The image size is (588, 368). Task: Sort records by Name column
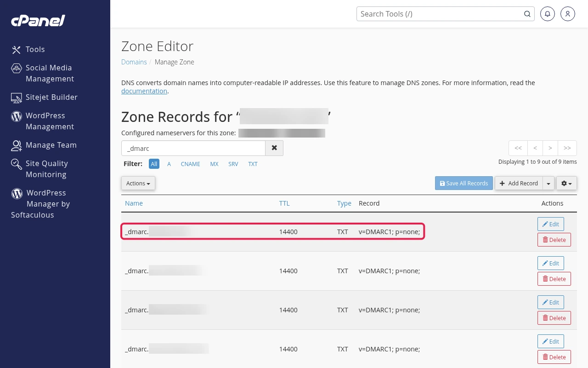point(134,203)
